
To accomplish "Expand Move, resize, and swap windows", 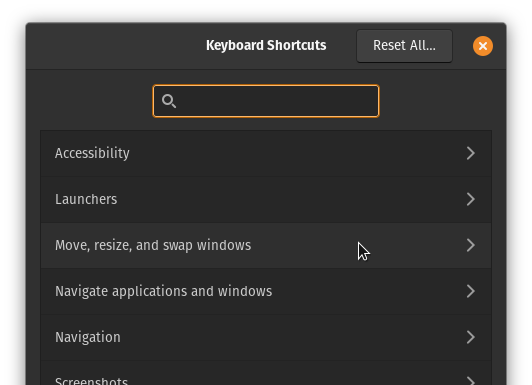I will (x=266, y=246).
